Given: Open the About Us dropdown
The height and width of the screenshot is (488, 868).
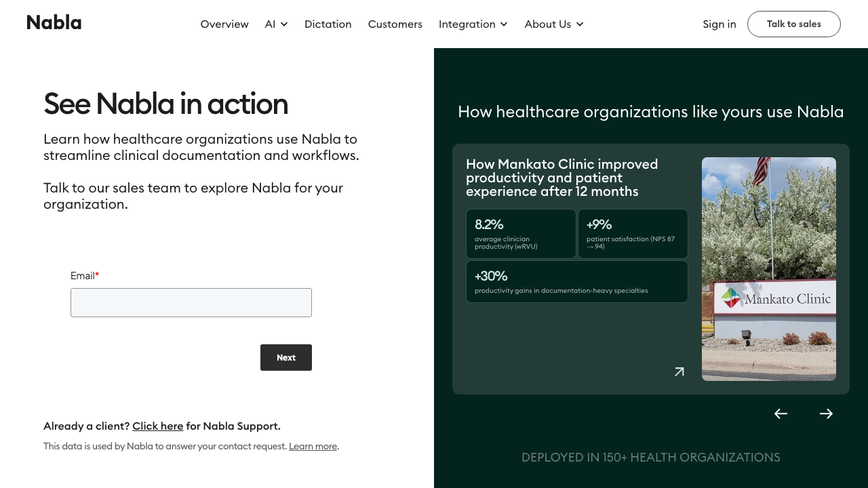Looking at the screenshot, I should pyautogui.click(x=553, y=24).
